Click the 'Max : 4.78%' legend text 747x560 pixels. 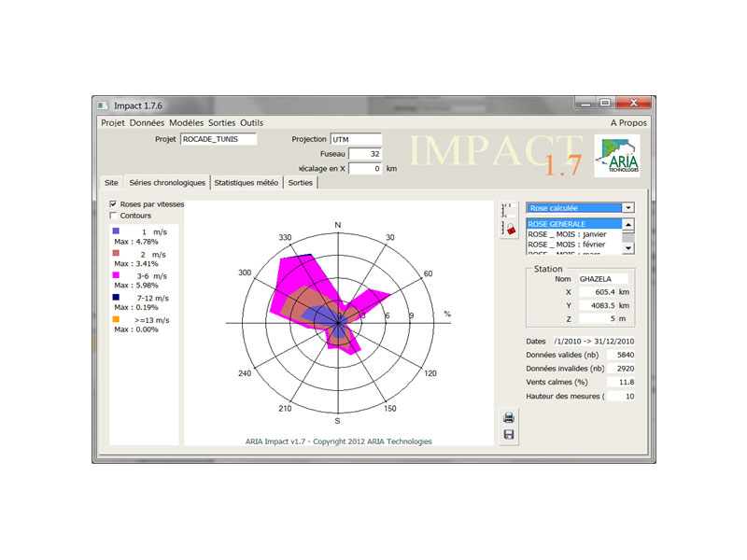click(136, 242)
